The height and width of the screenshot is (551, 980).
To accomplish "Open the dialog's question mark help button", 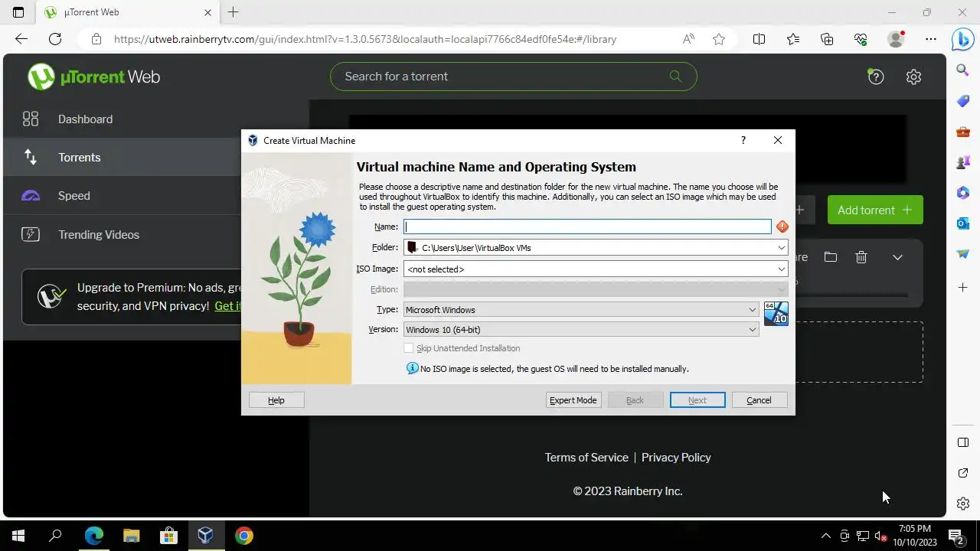I will pos(743,140).
